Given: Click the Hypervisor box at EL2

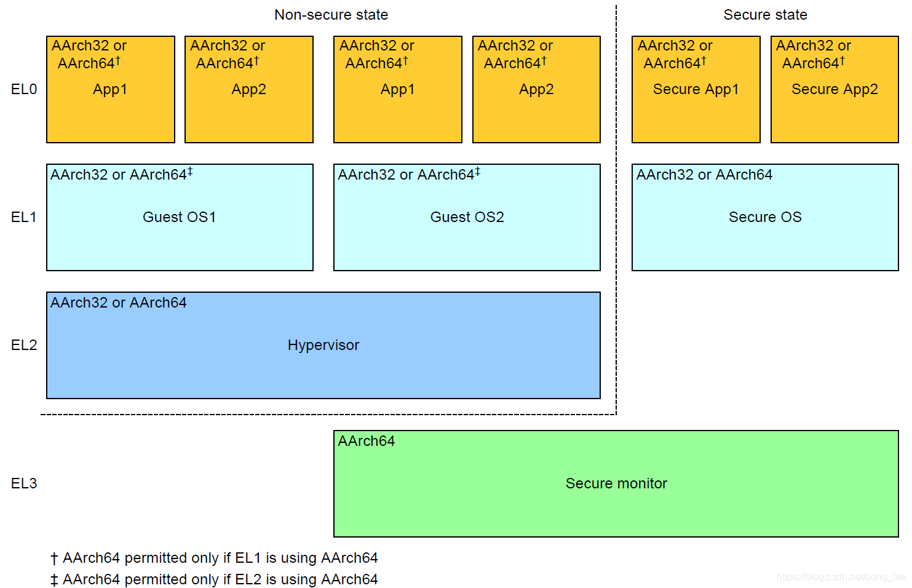Looking at the screenshot, I should 323,345.
